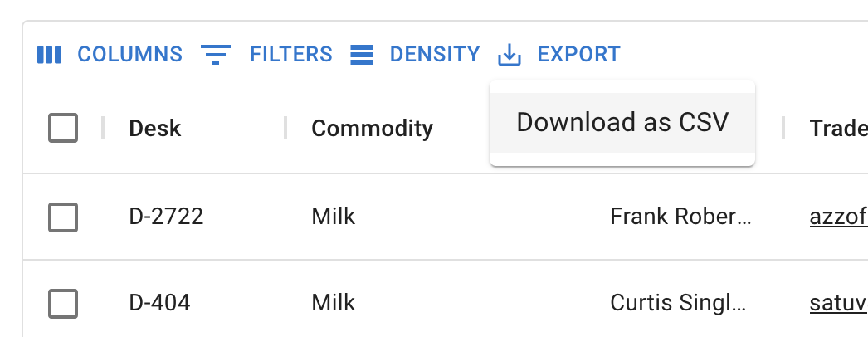Select the D-2722 desk cell
Screen dimensions: 868x337
click(x=166, y=217)
